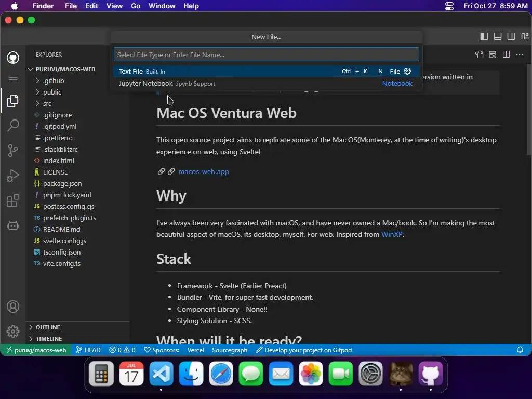Toggle the secondary side bar
532x399 pixels.
[x=511, y=36]
